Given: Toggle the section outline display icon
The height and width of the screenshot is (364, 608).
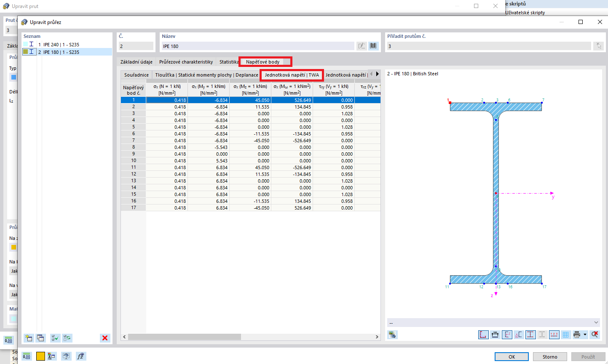Looking at the screenshot, I should (x=483, y=335).
